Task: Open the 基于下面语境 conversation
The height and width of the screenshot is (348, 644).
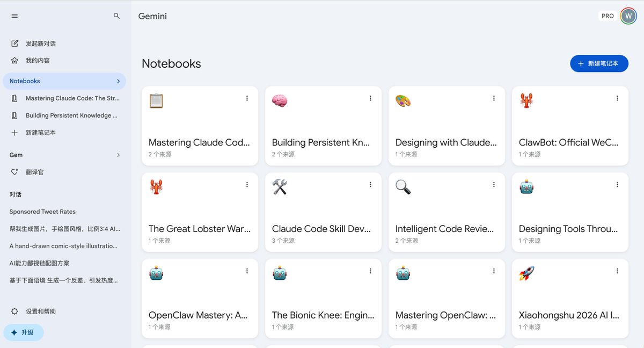Action: 64,280
